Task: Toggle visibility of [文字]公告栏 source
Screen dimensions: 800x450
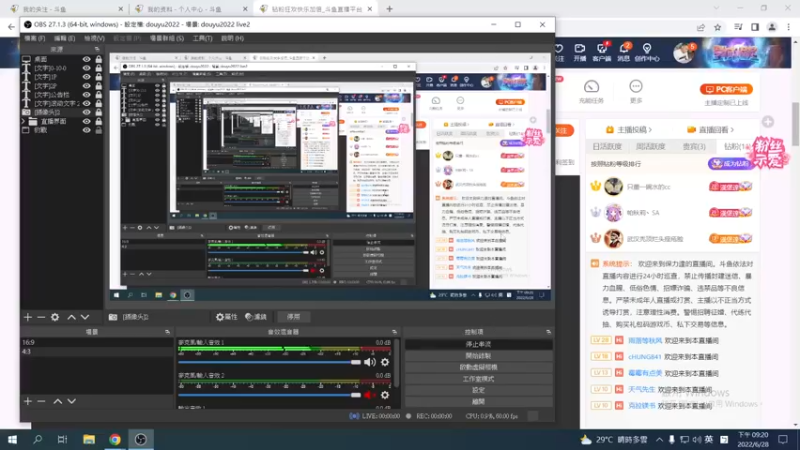Action: (x=86, y=94)
